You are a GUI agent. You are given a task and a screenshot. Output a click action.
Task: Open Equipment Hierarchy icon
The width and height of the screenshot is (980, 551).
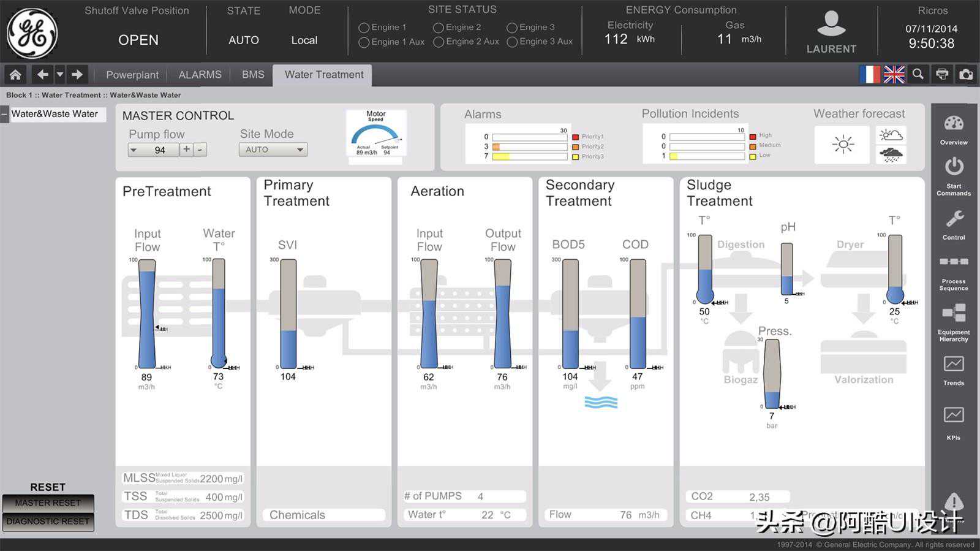coord(954,314)
